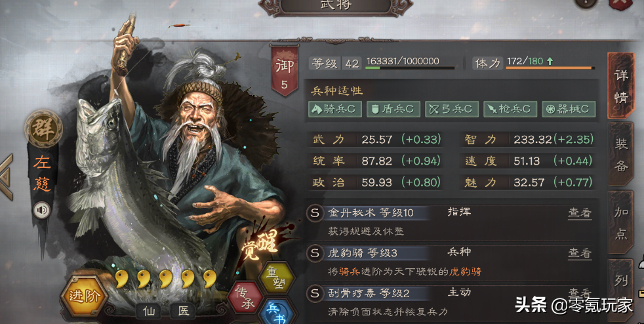Play the general's voice speaker icon
The width and height of the screenshot is (644, 324).
[x=41, y=211]
